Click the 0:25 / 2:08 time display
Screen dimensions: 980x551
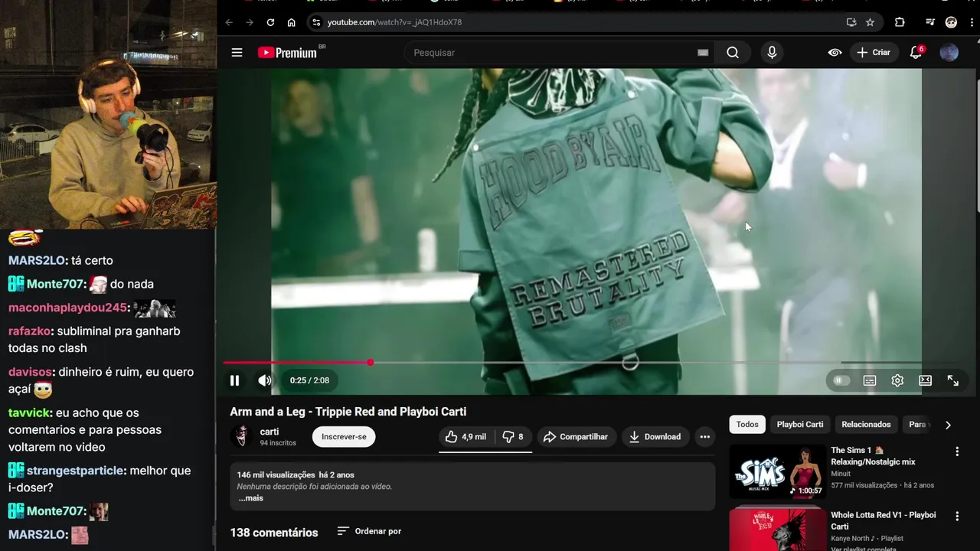(309, 380)
